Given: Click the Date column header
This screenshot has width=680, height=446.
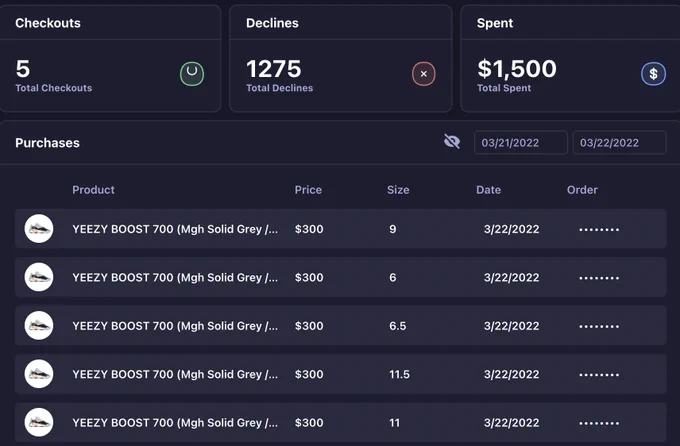Looking at the screenshot, I should (x=488, y=190).
